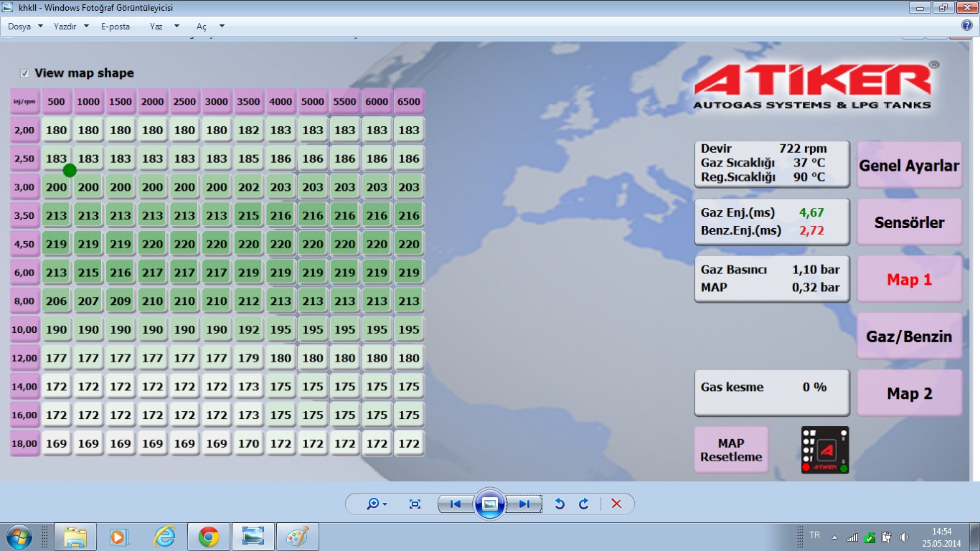Open the Sensörler page

[909, 222]
